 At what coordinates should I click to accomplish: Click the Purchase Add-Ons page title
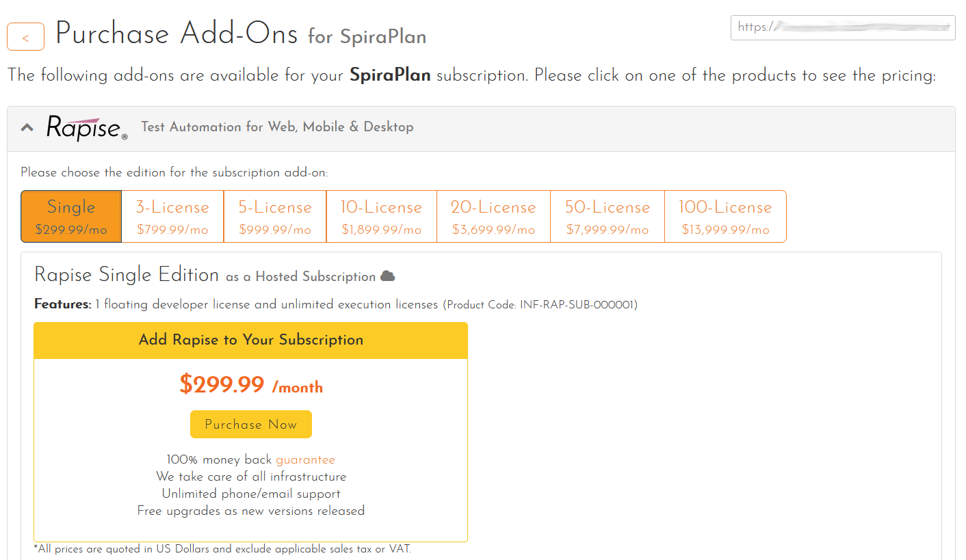(x=177, y=34)
